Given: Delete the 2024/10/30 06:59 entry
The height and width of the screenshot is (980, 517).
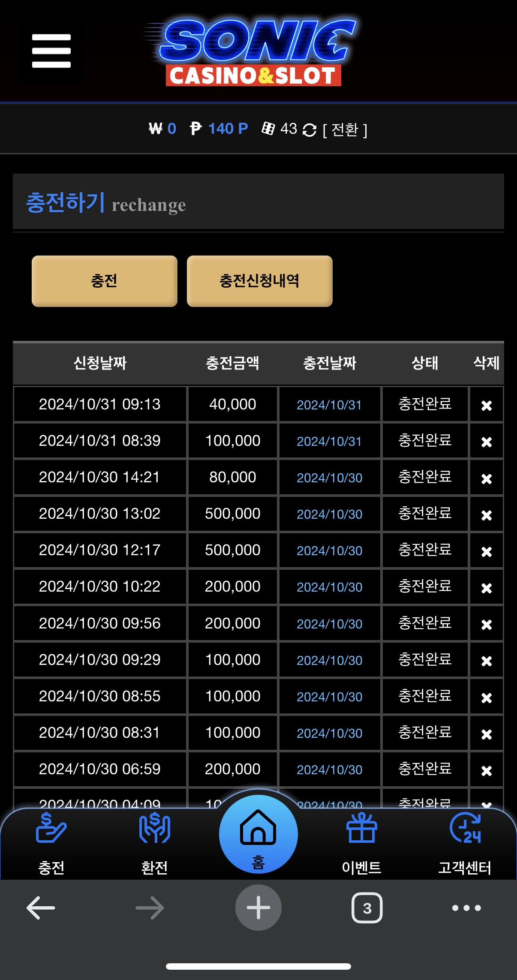Looking at the screenshot, I should click(x=487, y=771).
